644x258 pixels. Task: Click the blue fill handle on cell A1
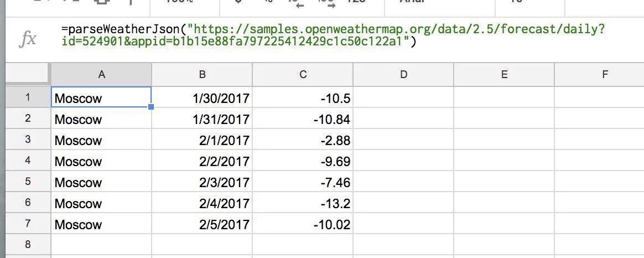pos(151,107)
